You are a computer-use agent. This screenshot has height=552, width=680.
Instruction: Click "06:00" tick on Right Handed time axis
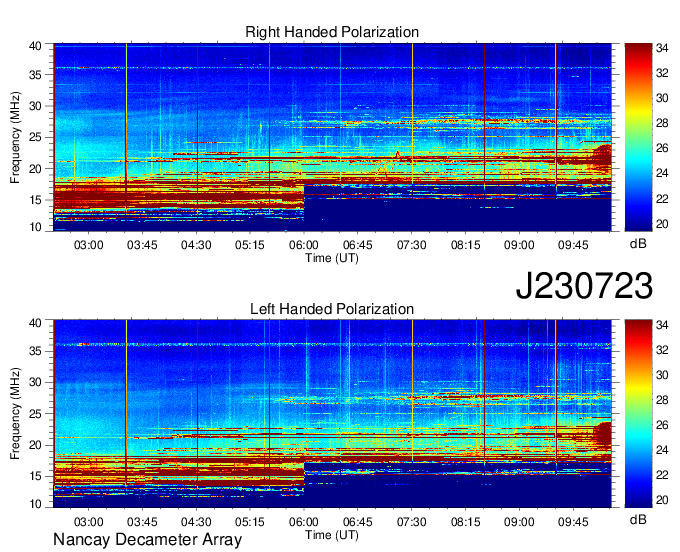tap(304, 245)
